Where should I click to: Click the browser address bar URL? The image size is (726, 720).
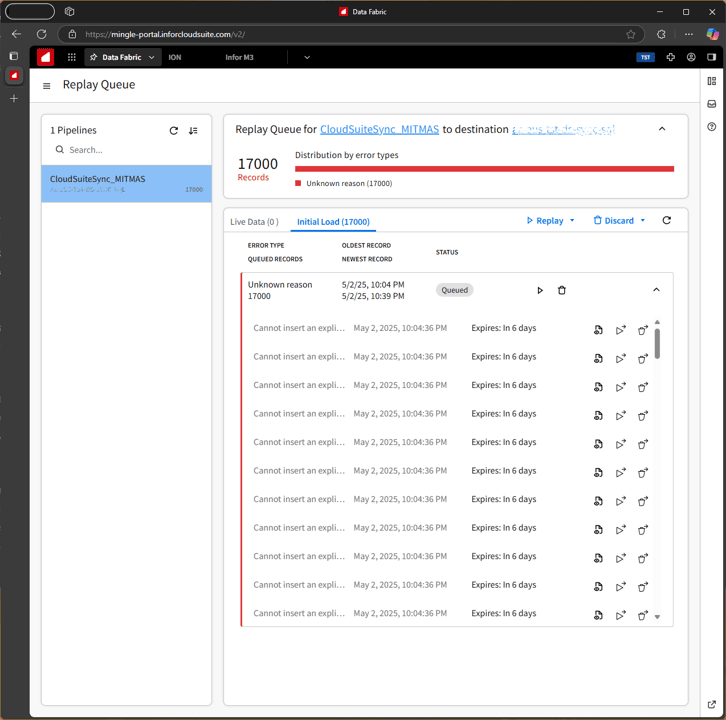(165, 34)
